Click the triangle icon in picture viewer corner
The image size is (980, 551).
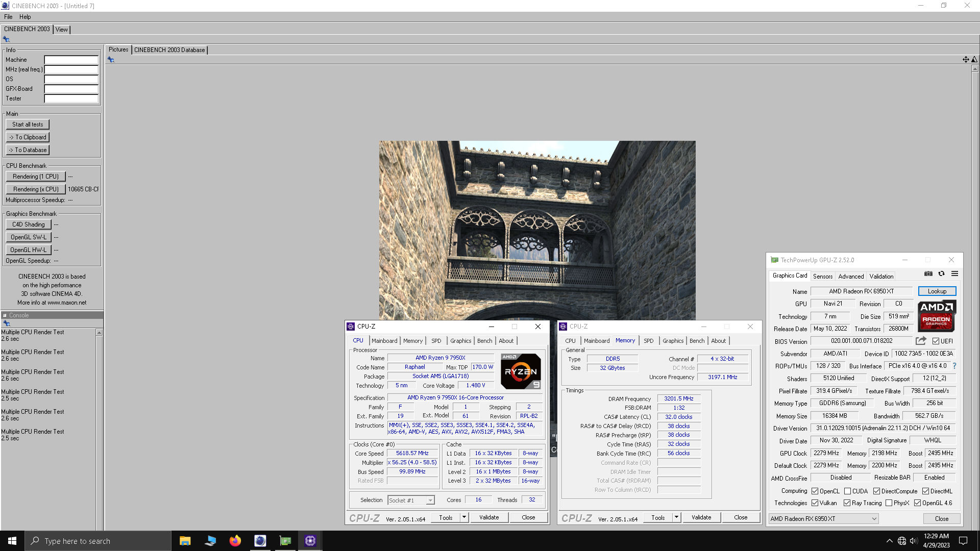974,60
